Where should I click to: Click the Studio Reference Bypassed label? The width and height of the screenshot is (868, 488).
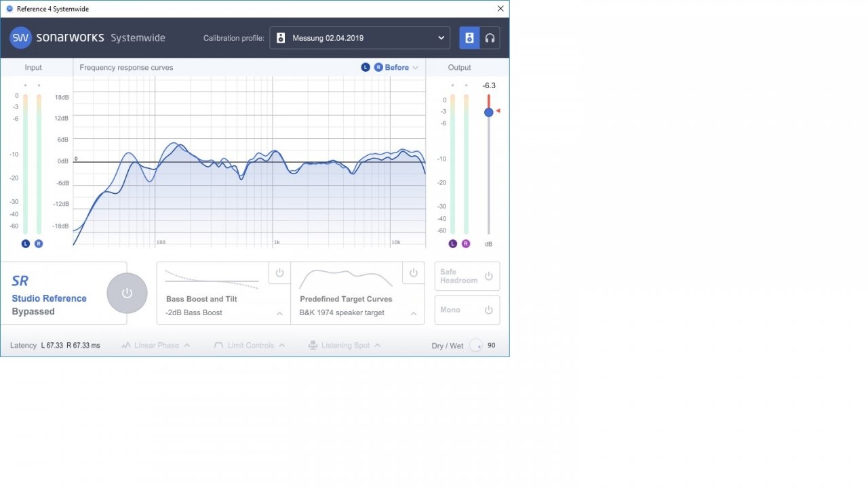[49, 305]
